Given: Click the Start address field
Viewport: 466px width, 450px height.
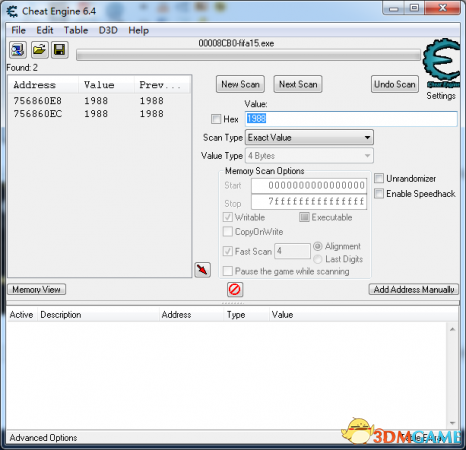Looking at the screenshot, I should point(309,186).
